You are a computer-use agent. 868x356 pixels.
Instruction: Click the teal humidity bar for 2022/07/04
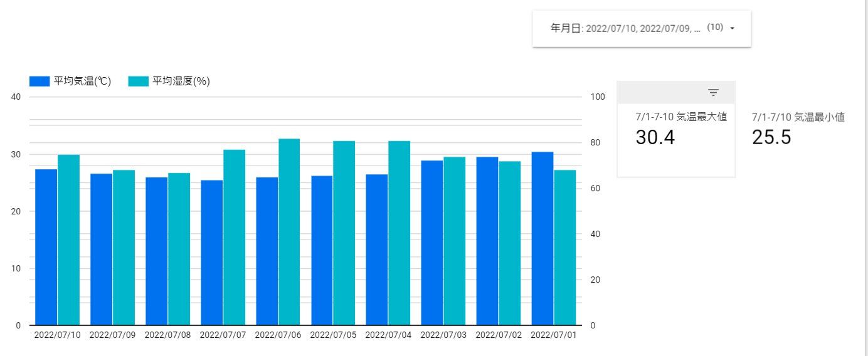pos(400,233)
